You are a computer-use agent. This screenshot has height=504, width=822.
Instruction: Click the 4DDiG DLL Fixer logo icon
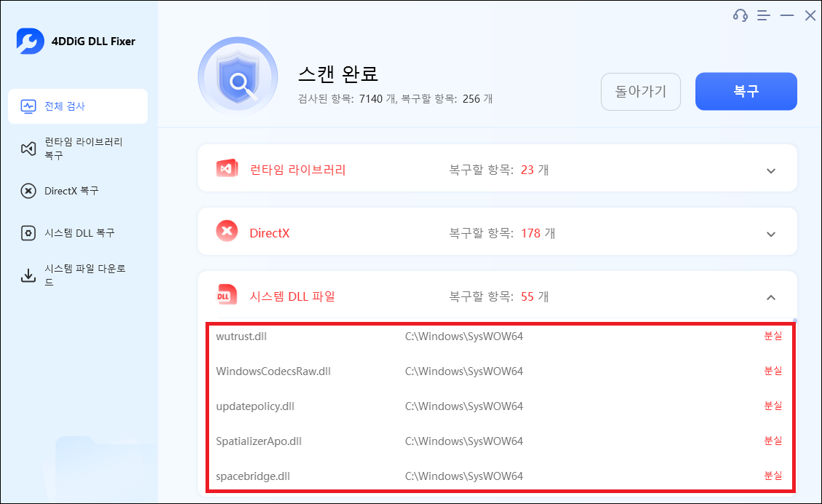tap(30, 41)
